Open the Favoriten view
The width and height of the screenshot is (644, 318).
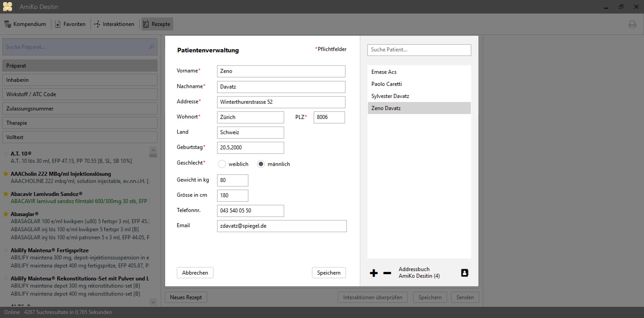coord(70,24)
